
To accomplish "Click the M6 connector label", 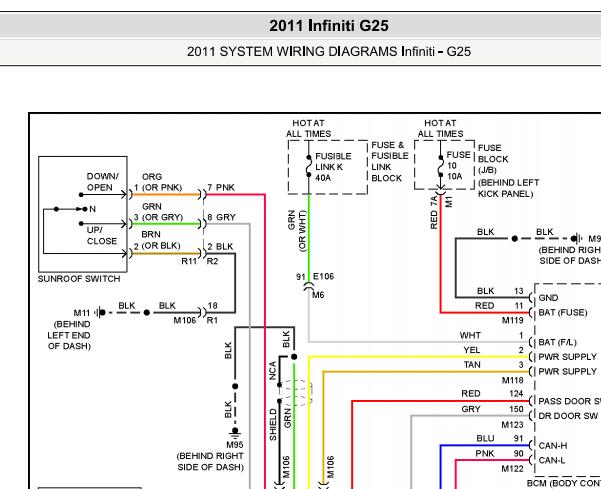I will click(318, 295).
